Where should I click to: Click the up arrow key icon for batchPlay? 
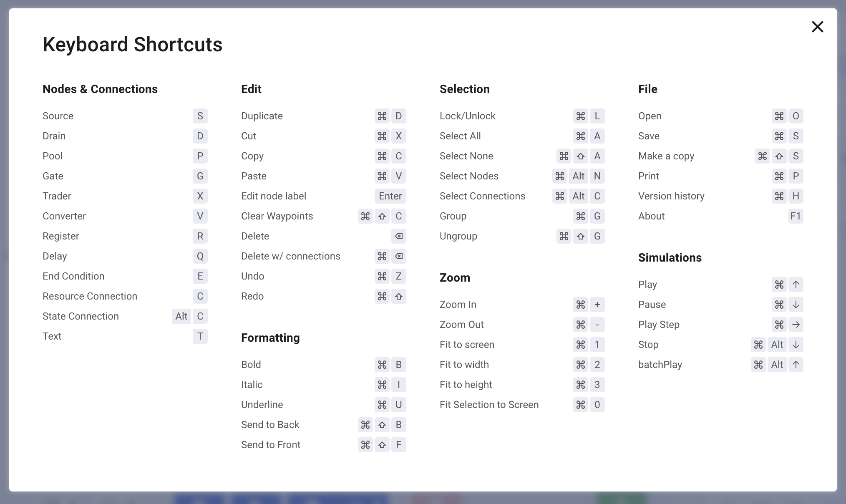pyautogui.click(x=796, y=365)
